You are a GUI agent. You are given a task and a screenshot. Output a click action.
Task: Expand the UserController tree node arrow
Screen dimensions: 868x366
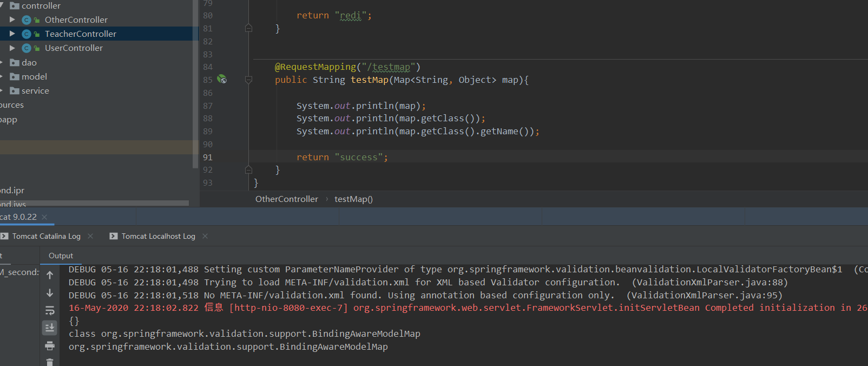pos(12,48)
